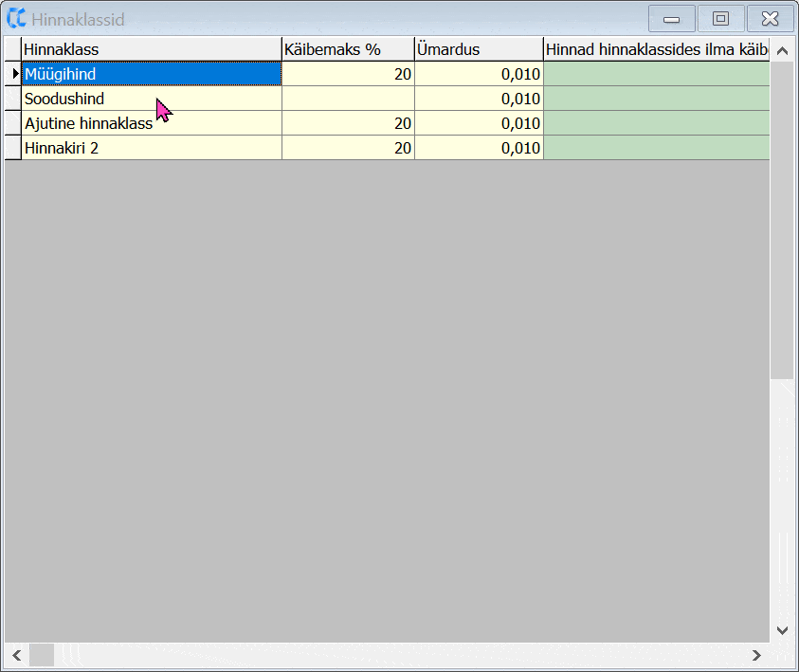This screenshot has width=799, height=672.
Task: Click the green cell in the Müügihind row
Action: pos(656,74)
